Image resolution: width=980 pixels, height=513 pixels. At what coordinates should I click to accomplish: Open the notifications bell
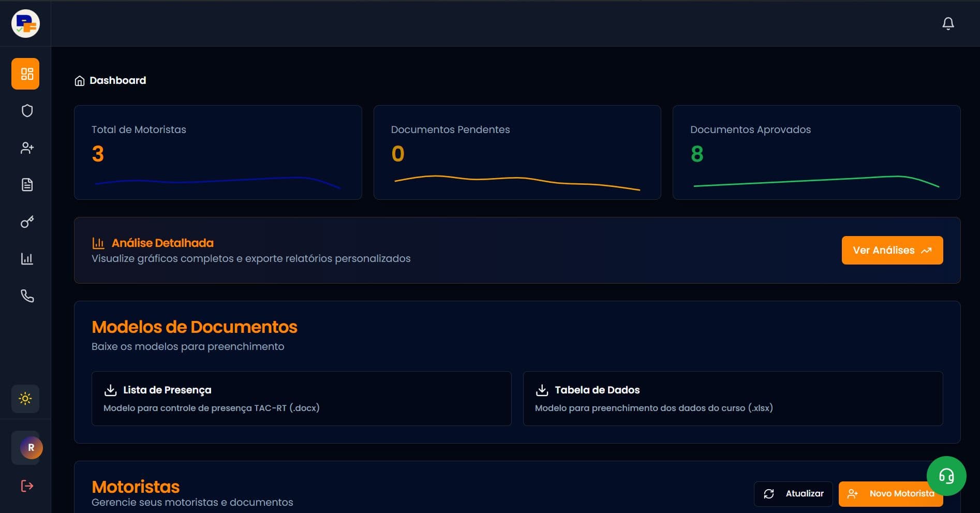point(948,24)
